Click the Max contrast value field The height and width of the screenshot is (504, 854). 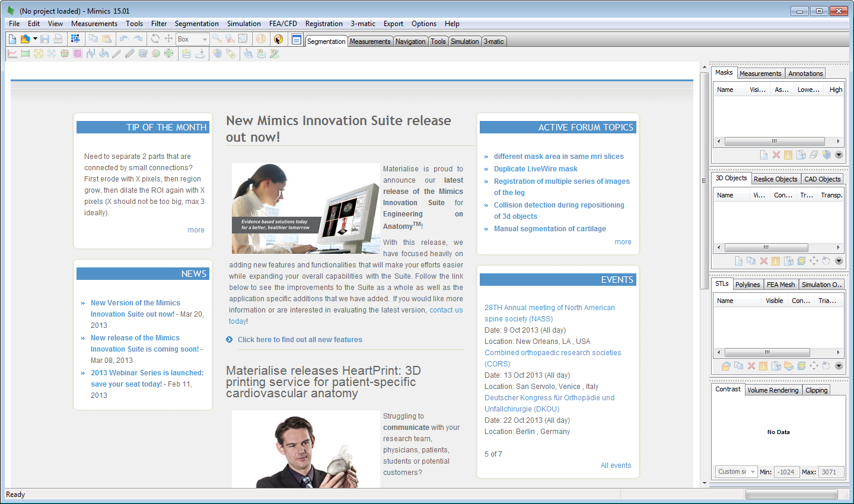(831, 472)
